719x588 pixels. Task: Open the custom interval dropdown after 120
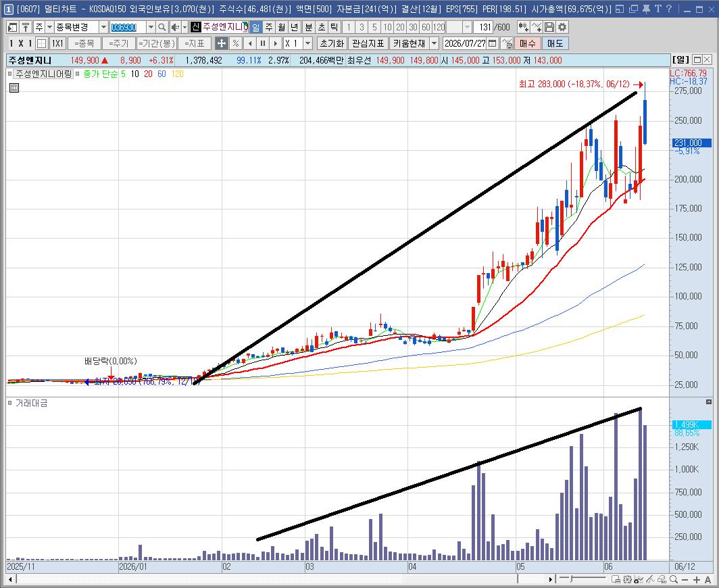pos(467,28)
